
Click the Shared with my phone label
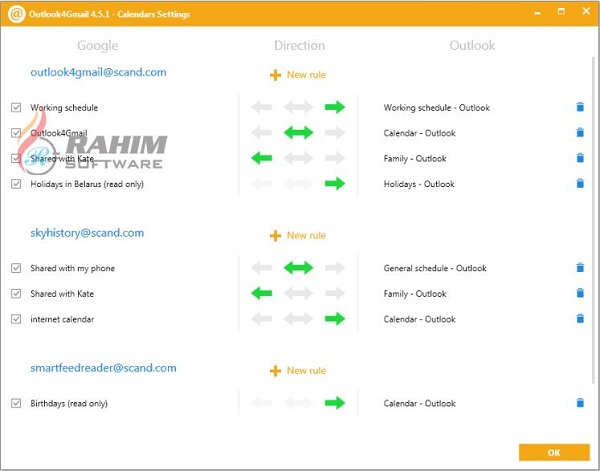point(73,268)
